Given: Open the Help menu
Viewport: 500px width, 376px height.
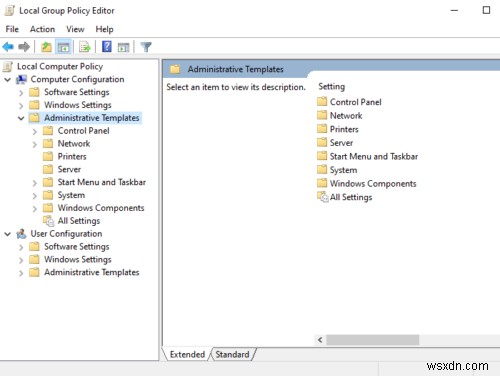Looking at the screenshot, I should coord(104,29).
